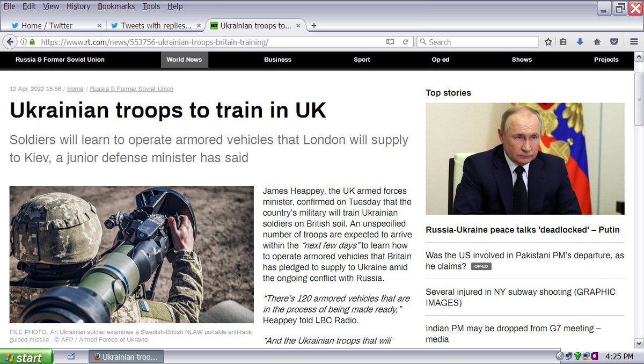Viewport: 644px width, 364px height.
Task: Click the scrollbar down arrow
Action: tap(639, 343)
